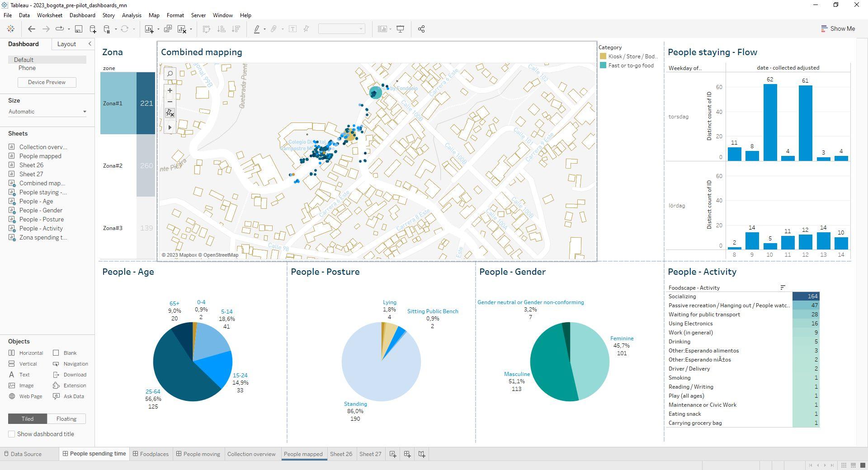Open the Pause Auto Updates dropdown arrow

tap(116, 29)
